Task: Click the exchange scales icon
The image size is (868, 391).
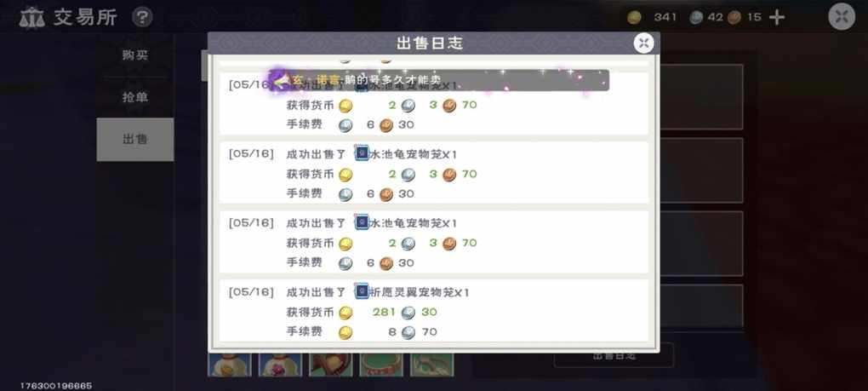Action: pyautogui.click(x=32, y=17)
